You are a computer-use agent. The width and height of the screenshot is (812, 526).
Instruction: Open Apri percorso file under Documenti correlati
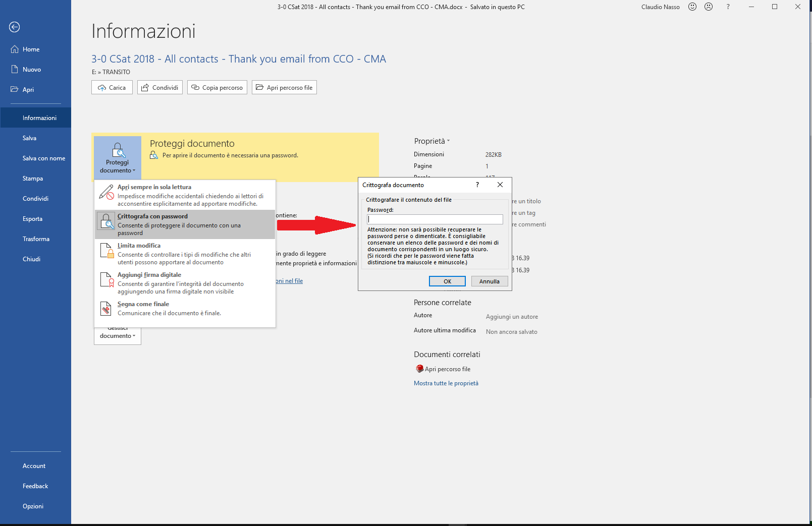443,369
